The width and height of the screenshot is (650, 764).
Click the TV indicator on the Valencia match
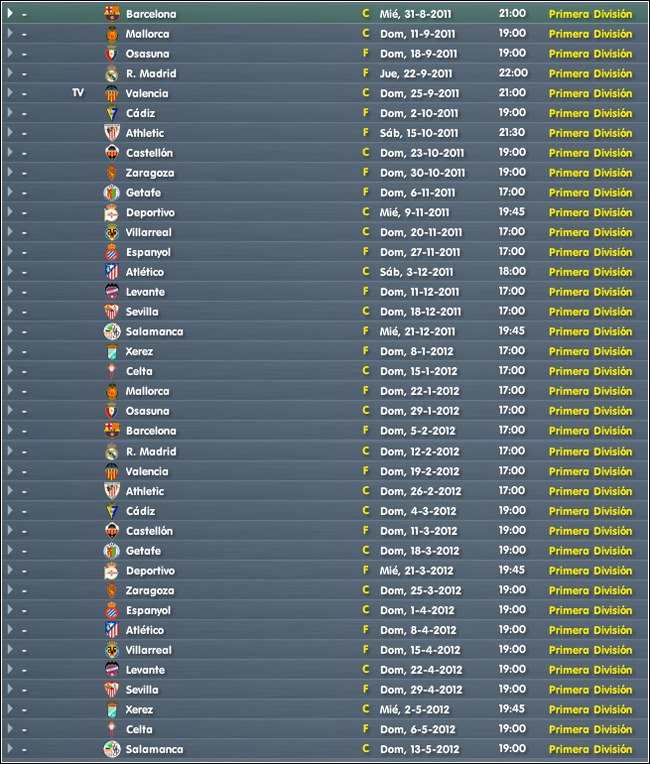(x=78, y=93)
